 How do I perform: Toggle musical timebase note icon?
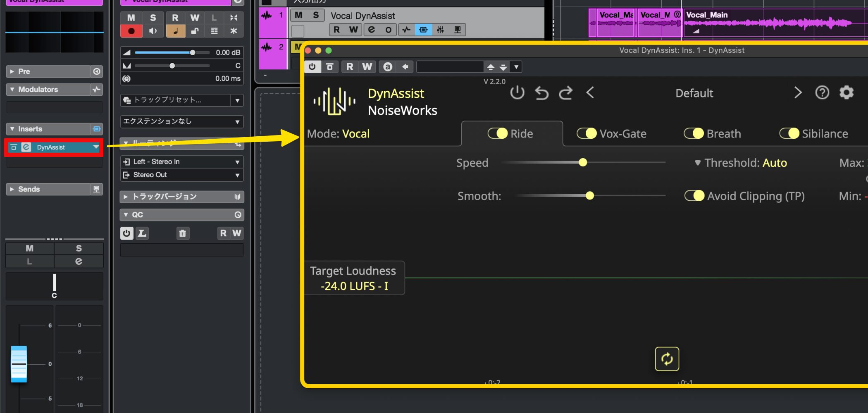click(x=175, y=31)
